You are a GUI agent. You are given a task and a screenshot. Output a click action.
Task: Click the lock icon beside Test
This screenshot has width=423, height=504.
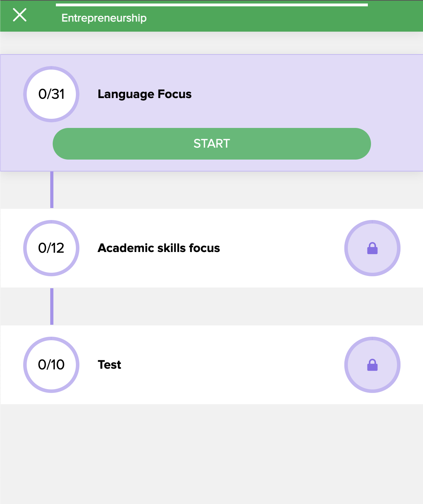coord(372,365)
